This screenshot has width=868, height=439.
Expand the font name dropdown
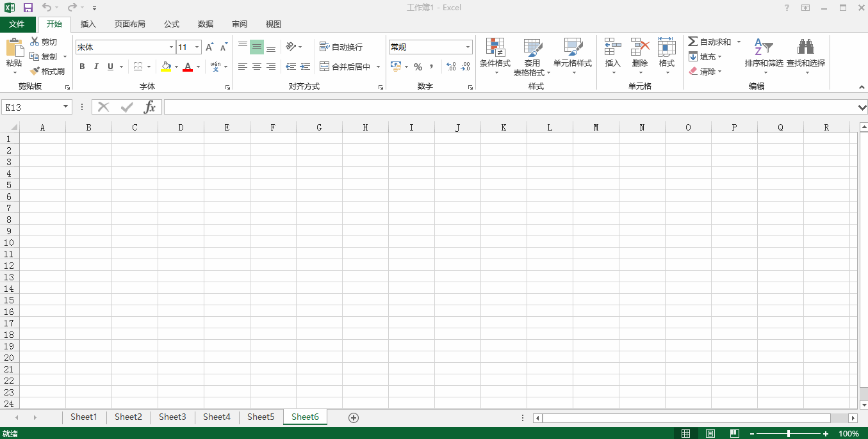171,47
